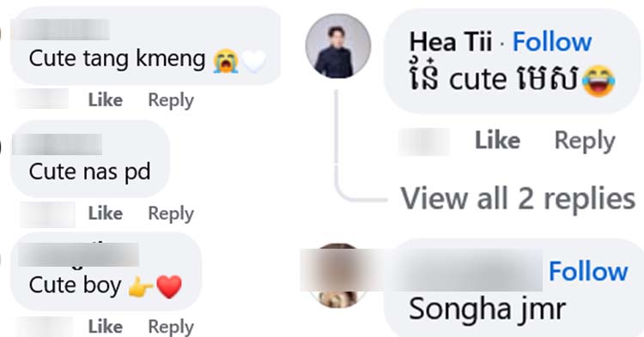Click the crying face emoji after 'kmeng'
The image size is (644, 337).
pos(226,61)
